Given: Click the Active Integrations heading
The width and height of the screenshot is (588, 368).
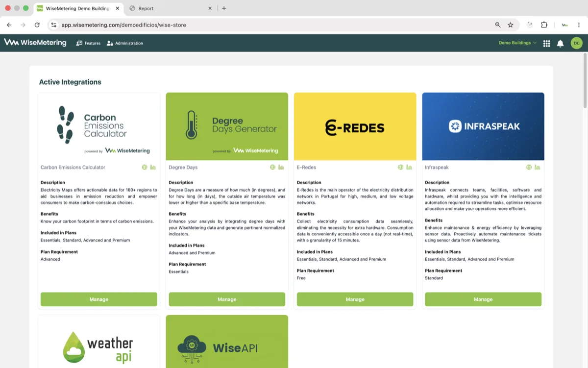Looking at the screenshot, I should [70, 82].
